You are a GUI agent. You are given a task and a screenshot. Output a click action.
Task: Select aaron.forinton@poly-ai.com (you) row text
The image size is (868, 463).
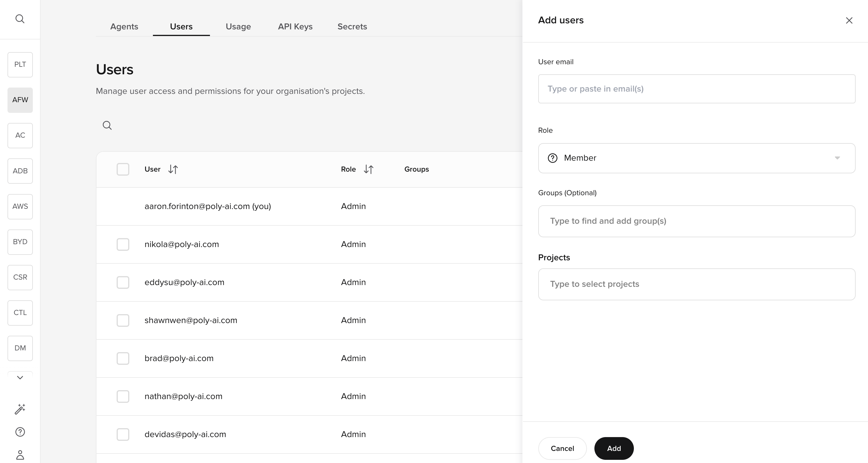coord(208,206)
